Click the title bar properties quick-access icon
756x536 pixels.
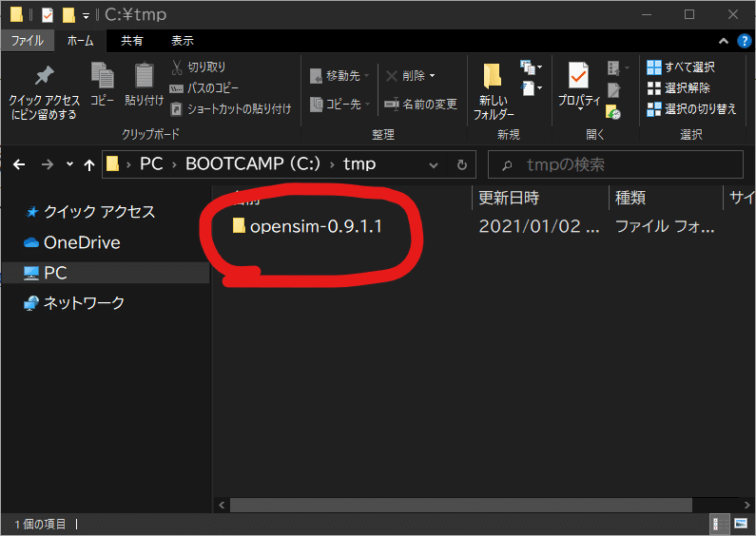point(48,15)
